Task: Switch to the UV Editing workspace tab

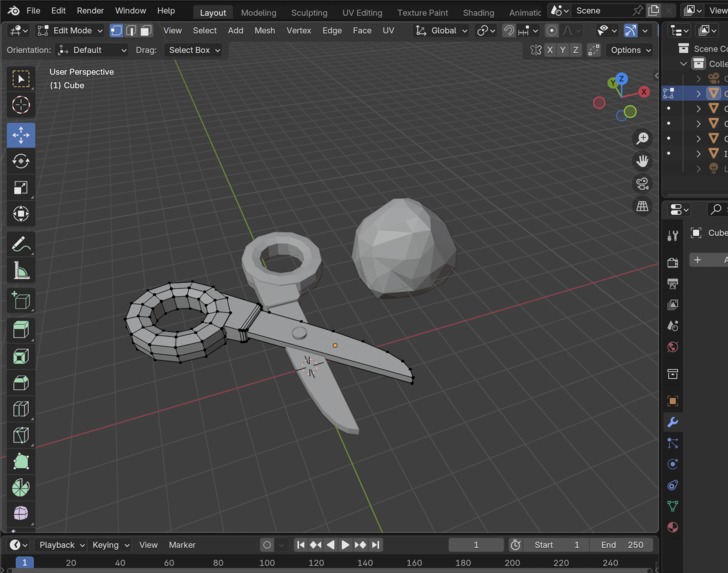Action: click(x=362, y=13)
